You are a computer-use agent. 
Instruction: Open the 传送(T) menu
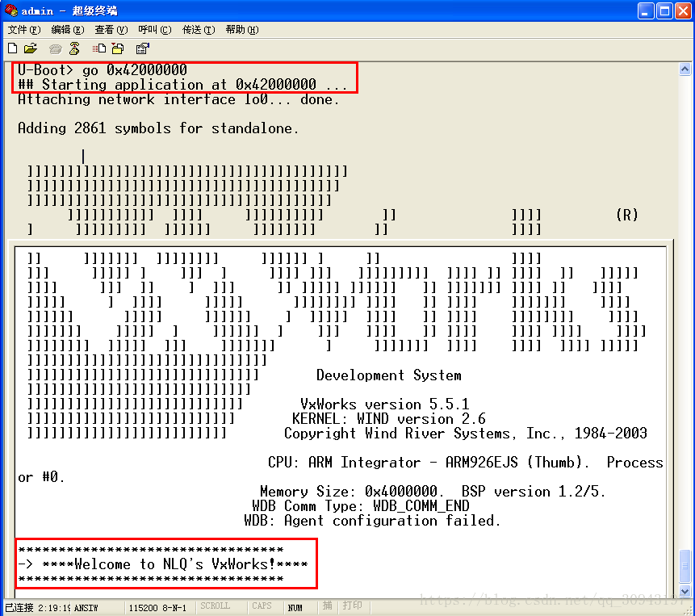(199, 30)
